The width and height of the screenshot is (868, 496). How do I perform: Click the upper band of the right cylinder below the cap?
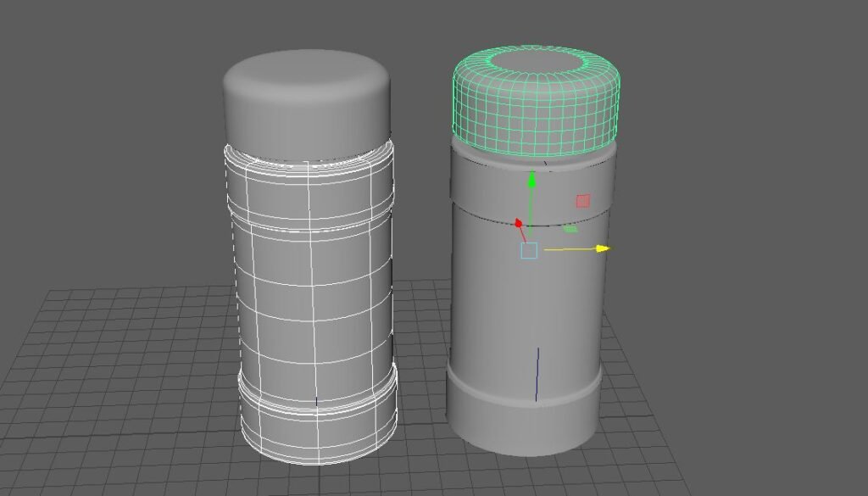click(x=531, y=186)
